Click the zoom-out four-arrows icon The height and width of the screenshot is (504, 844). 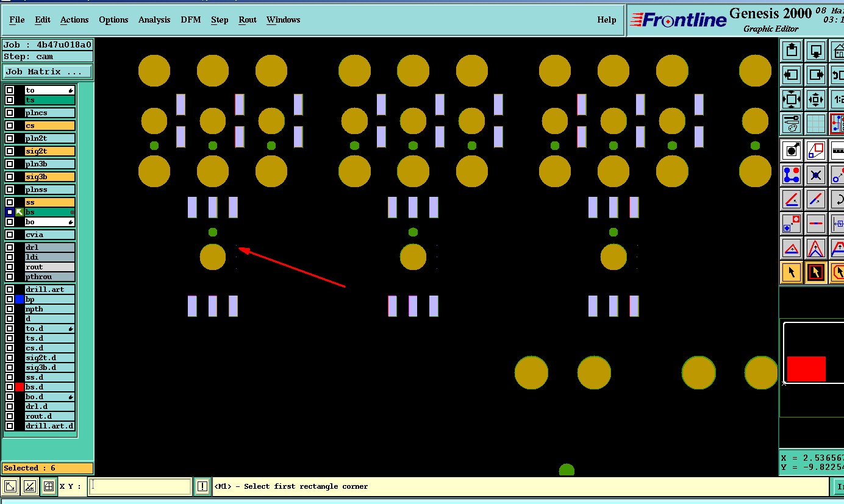coord(791,99)
